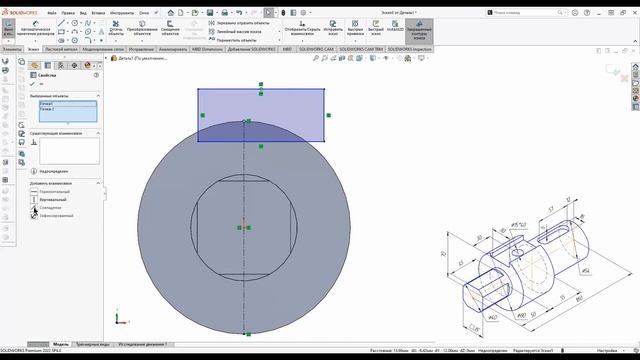The height and width of the screenshot is (360, 640).
Task: Toggle Shaded Sketch Contours button
Action: tap(419, 31)
